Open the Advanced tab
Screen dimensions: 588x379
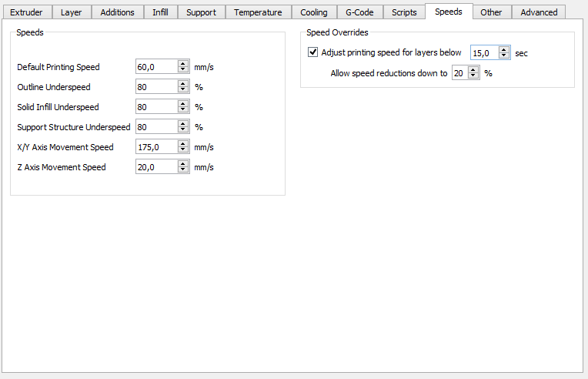pos(539,12)
